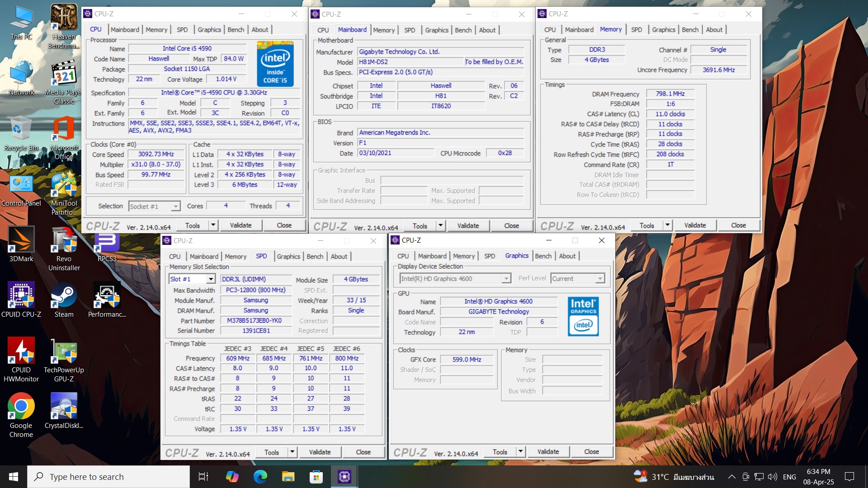Screen dimensions: 868x488
Task: Open 3DMark desktop icon
Action: click(21, 245)
